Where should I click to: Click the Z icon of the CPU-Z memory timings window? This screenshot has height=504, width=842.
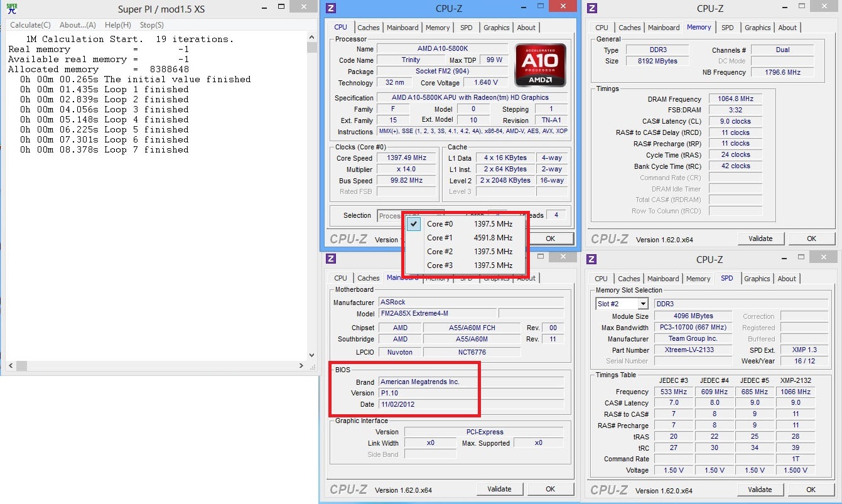[592, 8]
